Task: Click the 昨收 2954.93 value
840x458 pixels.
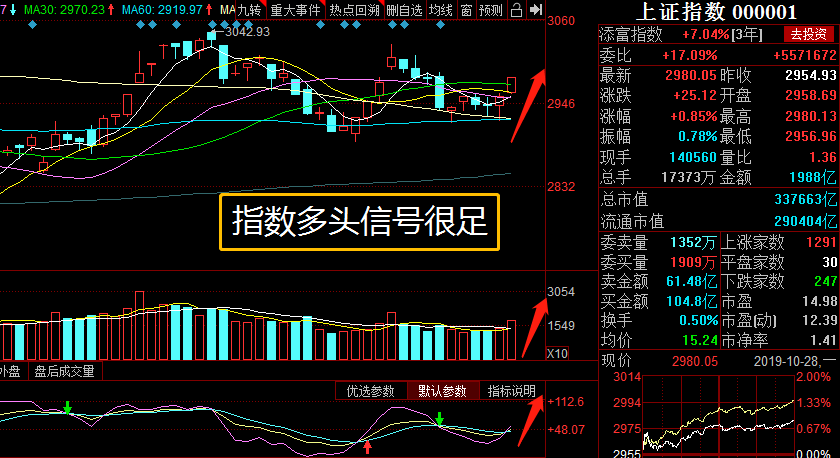Action: pos(811,75)
